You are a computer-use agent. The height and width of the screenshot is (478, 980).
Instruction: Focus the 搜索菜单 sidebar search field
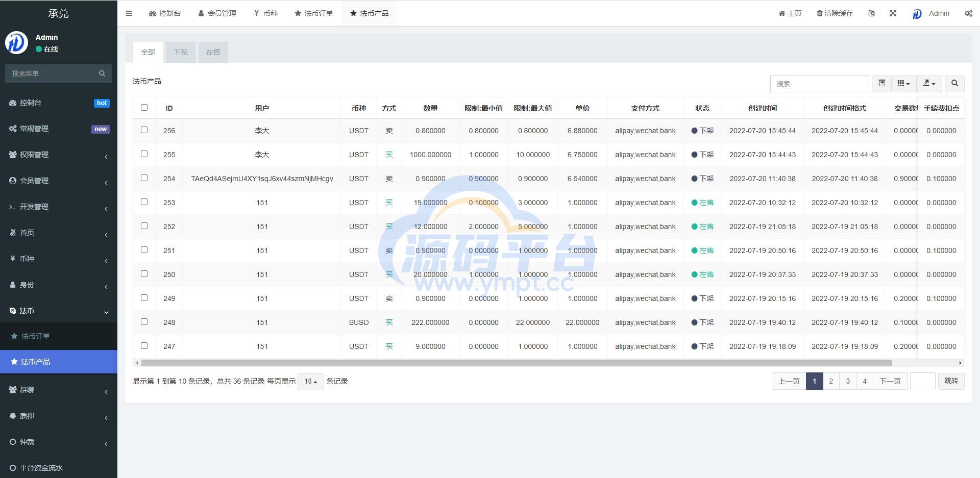click(51, 73)
